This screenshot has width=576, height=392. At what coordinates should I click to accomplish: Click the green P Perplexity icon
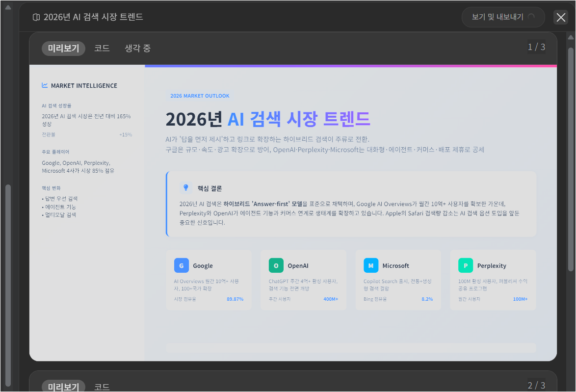(x=466, y=265)
